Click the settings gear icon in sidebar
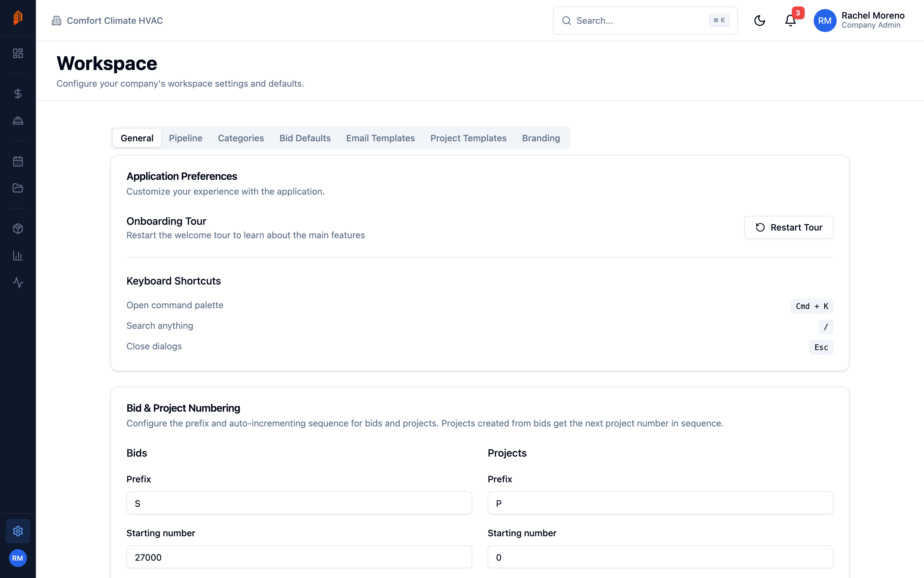 tap(18, 531)
